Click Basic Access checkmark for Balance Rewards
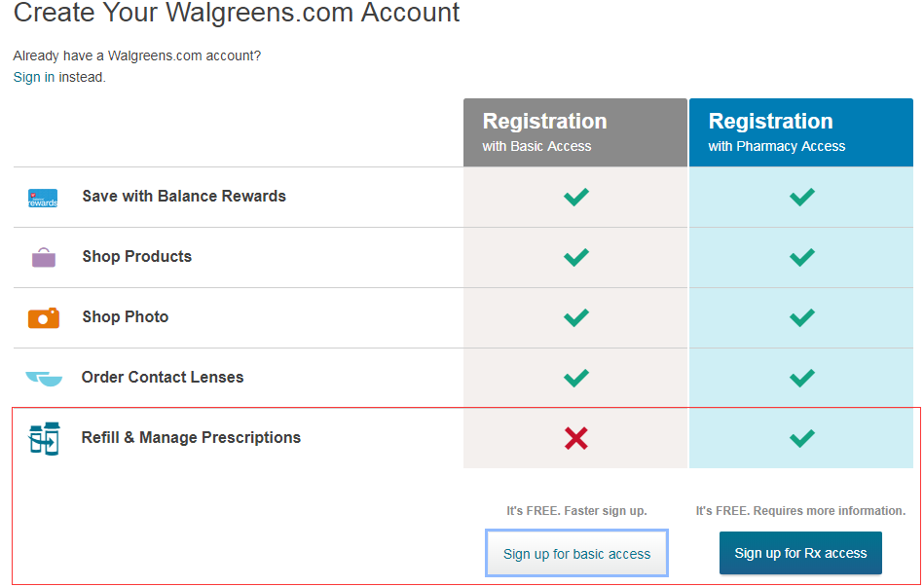 (575, 197)
